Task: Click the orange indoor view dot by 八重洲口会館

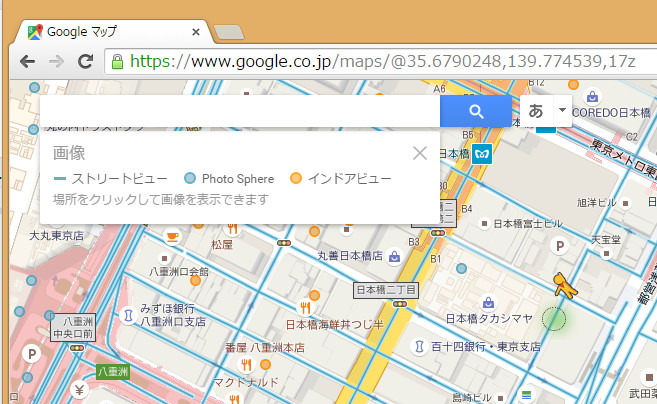Action: [195, 281]
